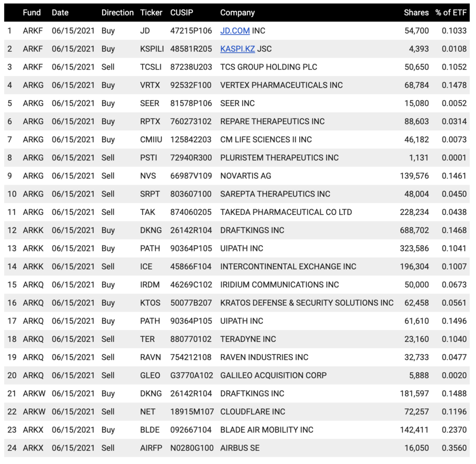Click % of ETF value 0.3560
Screen dimensions: 476x464
click(454, 448)
